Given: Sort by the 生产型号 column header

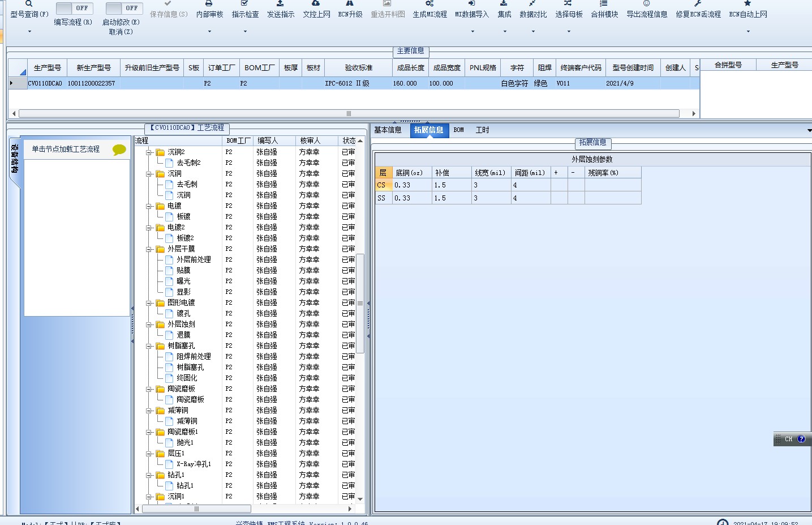Looking at the screenshot, I should tap(47, 68).
